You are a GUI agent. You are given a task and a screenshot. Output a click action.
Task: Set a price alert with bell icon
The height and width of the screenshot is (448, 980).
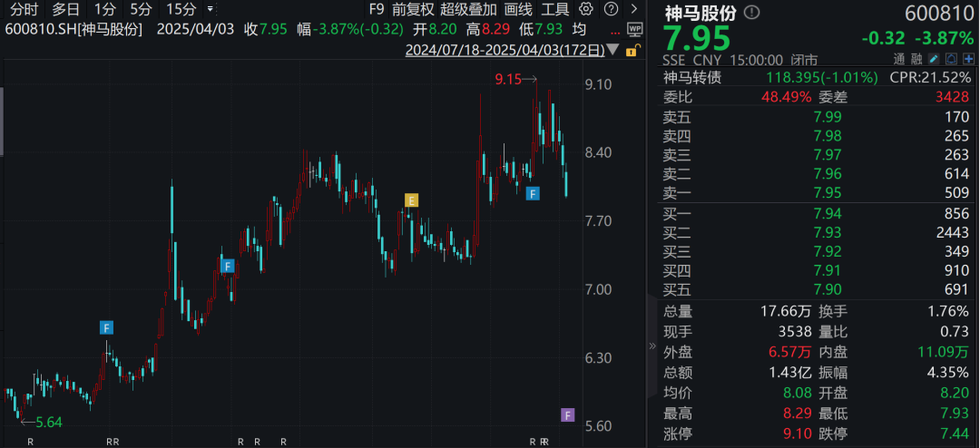tap(951, 59)
